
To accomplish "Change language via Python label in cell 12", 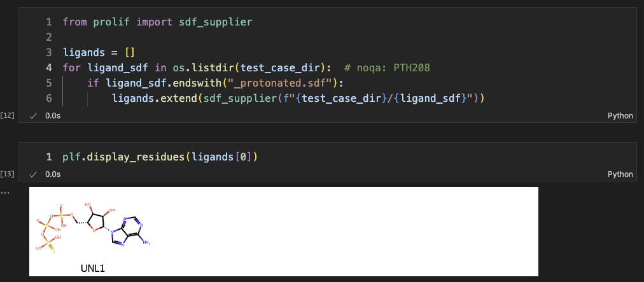I will click(x=620, y=116).
